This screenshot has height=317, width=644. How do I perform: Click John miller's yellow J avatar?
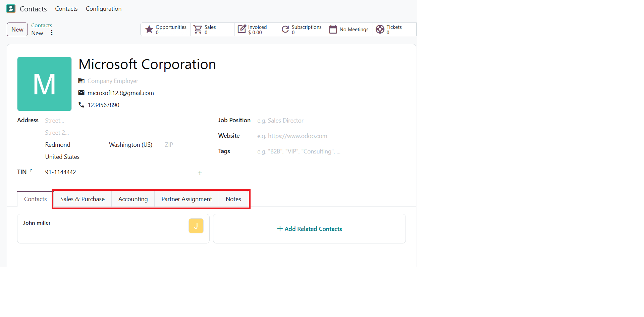click(x=196, y=226)
